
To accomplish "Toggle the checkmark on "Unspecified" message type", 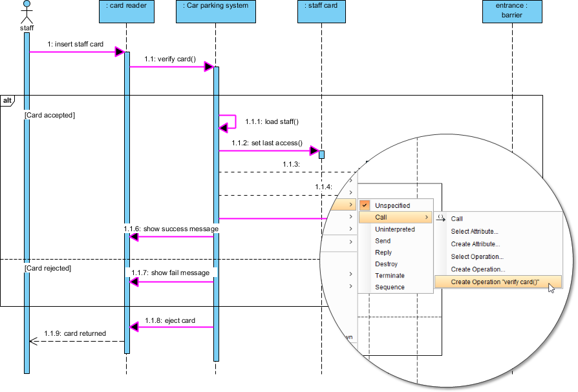I will click(x=365, y=205).
